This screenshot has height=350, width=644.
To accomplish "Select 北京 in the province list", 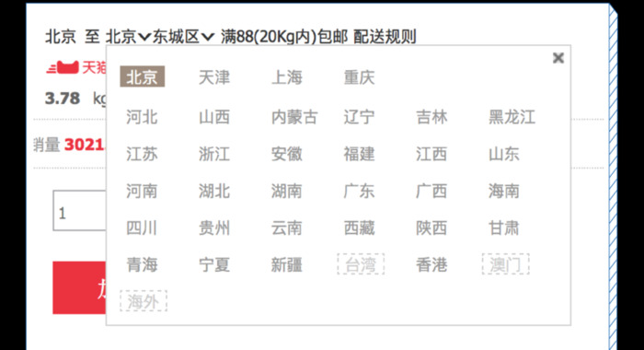I will click(x=142, y=76).
